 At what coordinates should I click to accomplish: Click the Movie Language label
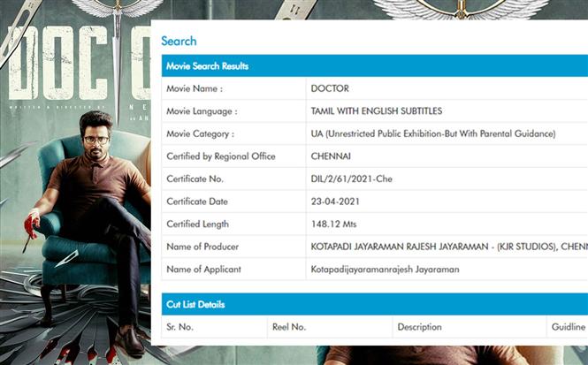[x=202, y=111]
